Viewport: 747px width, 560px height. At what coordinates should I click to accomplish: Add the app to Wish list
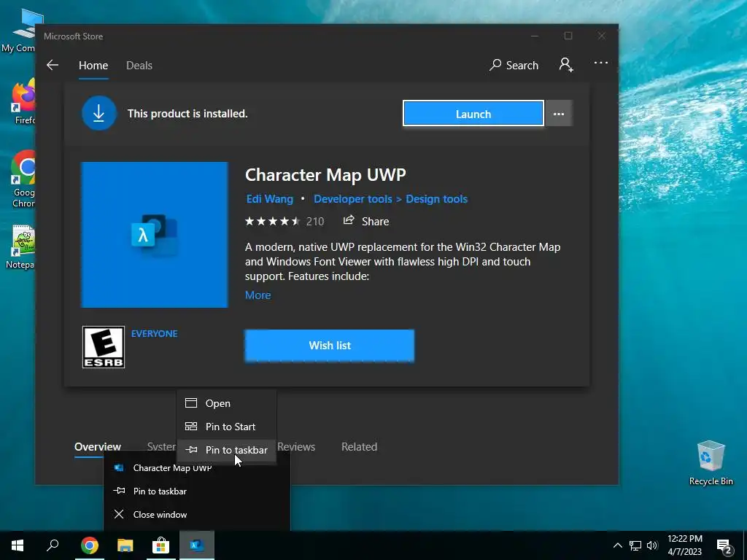coord(329,346)
